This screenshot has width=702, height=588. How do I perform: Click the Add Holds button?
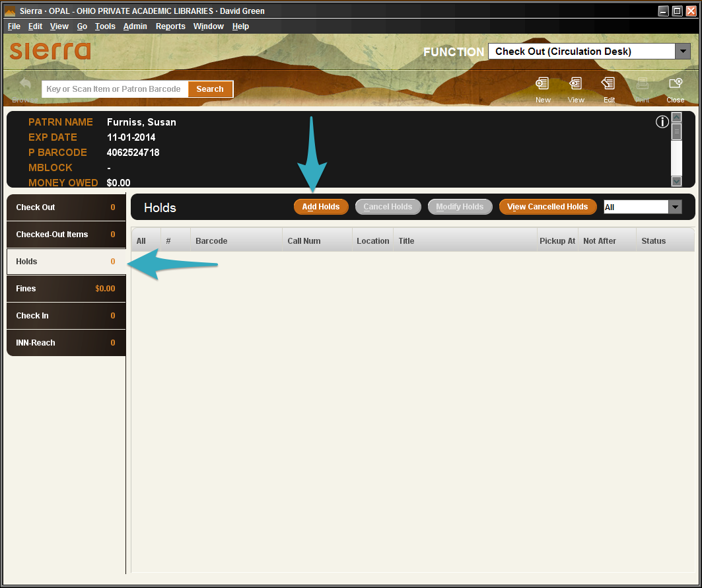321,207
